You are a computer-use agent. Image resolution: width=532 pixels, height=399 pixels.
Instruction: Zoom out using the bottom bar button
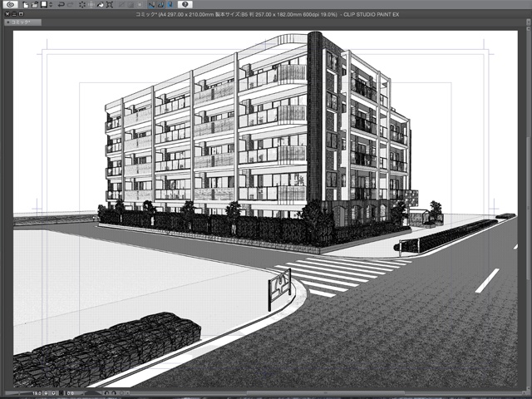(x=46, y=393)
